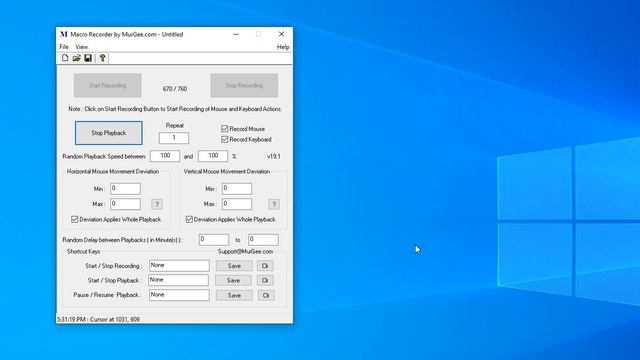Click the v19.1 version label
The image size is (640, 360).
pyautogui.click(x=273, y=156)
